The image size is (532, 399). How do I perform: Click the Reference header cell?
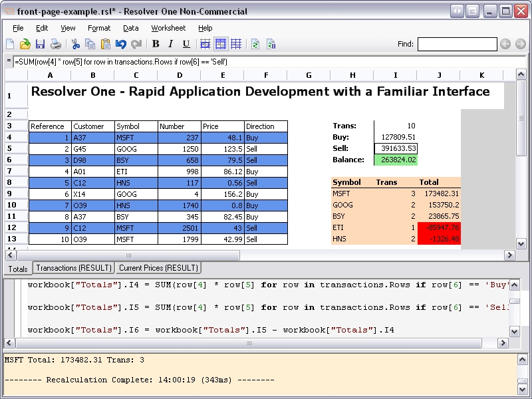(51, 126)
